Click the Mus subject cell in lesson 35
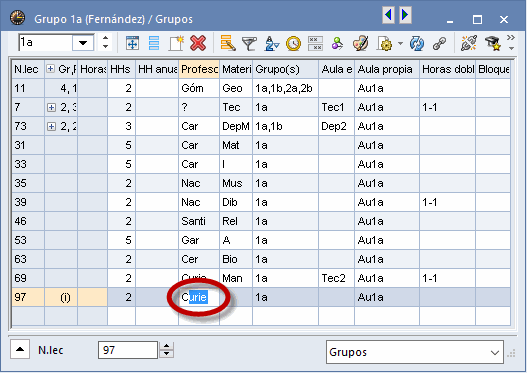The width and height of the screenshot is (527, 373). [236, 183]
